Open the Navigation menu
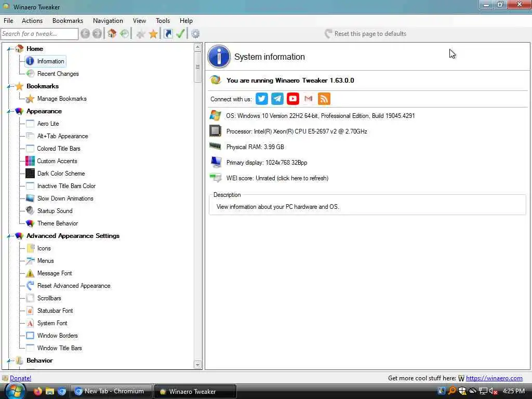This screenshot has width=532, height=399. point(108,21)
